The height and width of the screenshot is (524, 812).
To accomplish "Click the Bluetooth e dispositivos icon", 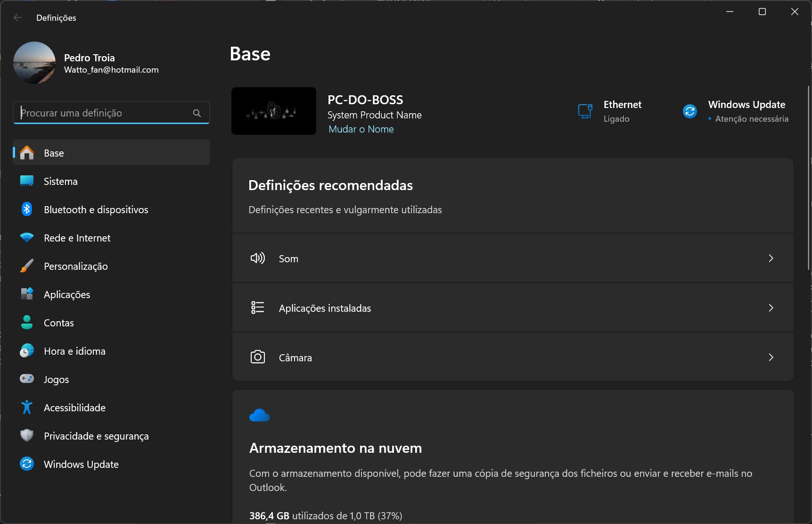I will coord(27,209).
